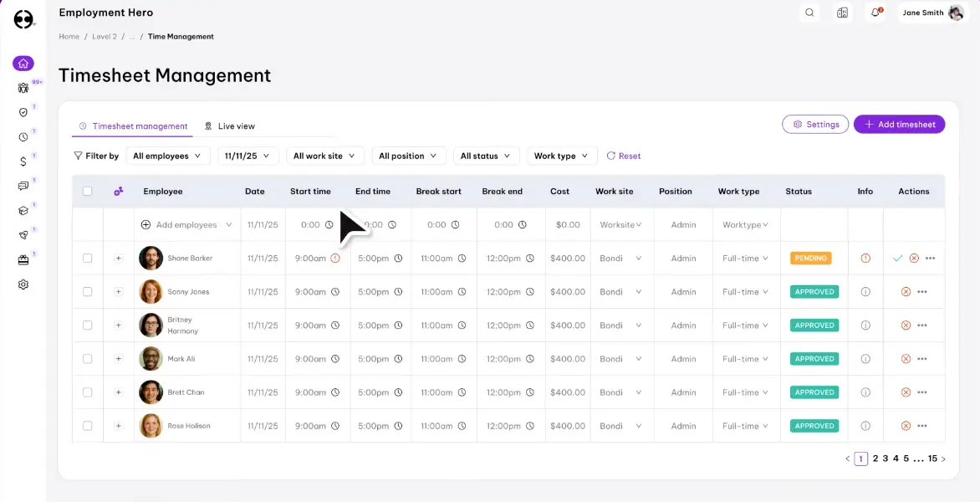Tick the checkbox beside Mark Ali
The image size is (980, 502).
87,358
